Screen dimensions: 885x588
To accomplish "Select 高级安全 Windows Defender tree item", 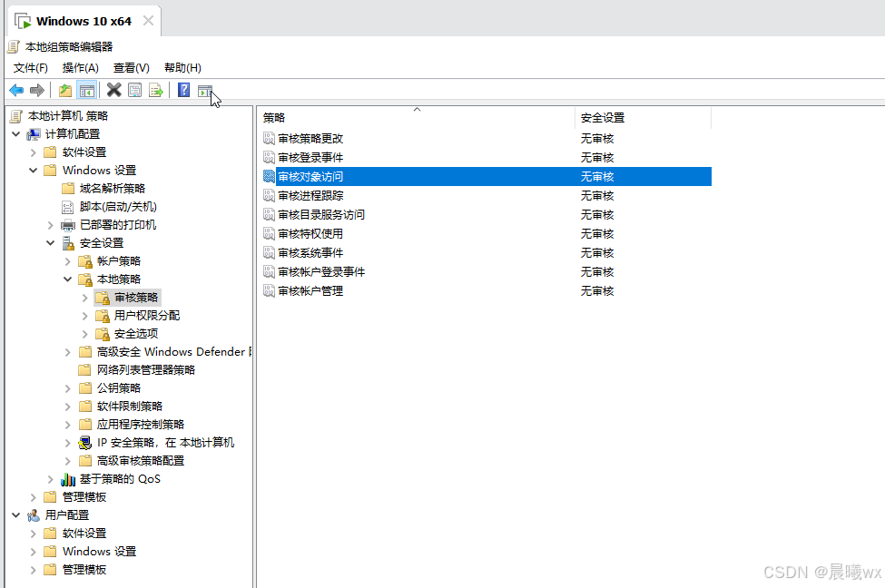I will point(174,352).
